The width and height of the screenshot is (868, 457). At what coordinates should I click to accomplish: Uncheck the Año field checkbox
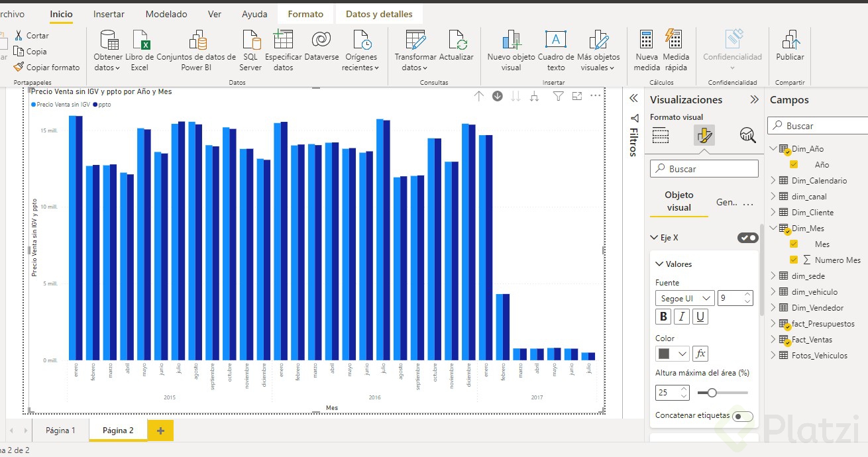point(794,164)
